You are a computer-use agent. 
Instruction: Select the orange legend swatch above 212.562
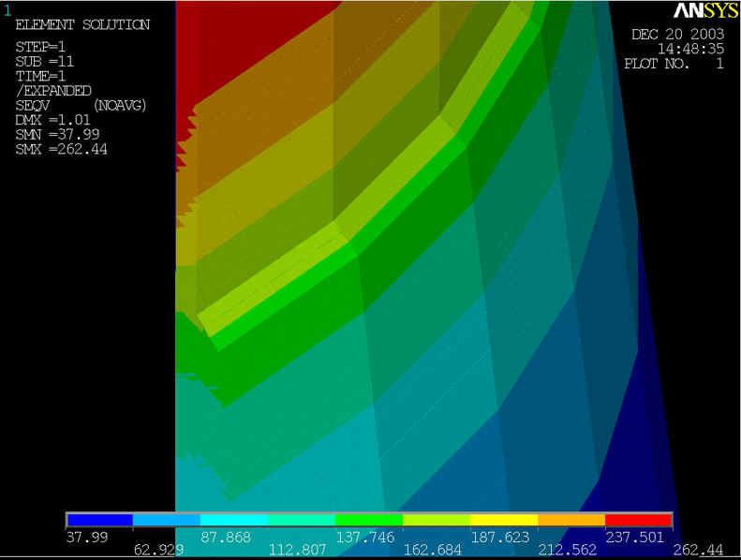coord(571,521)
